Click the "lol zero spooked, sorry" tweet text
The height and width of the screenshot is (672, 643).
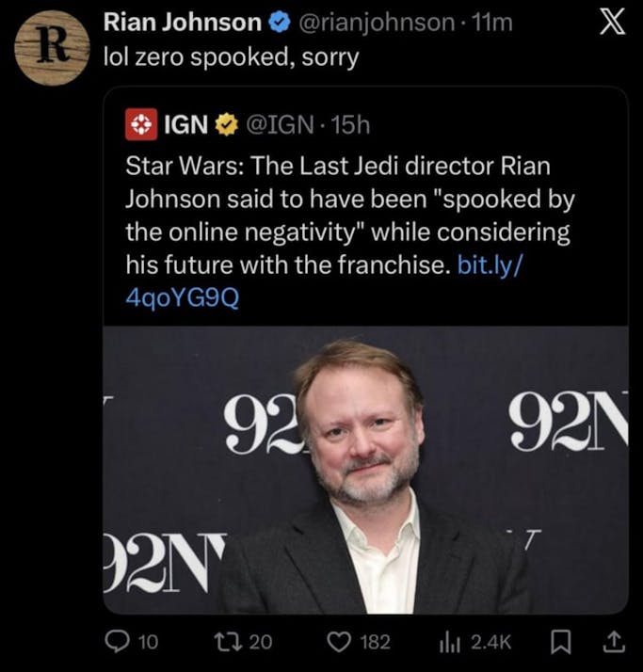coord(231,56)
